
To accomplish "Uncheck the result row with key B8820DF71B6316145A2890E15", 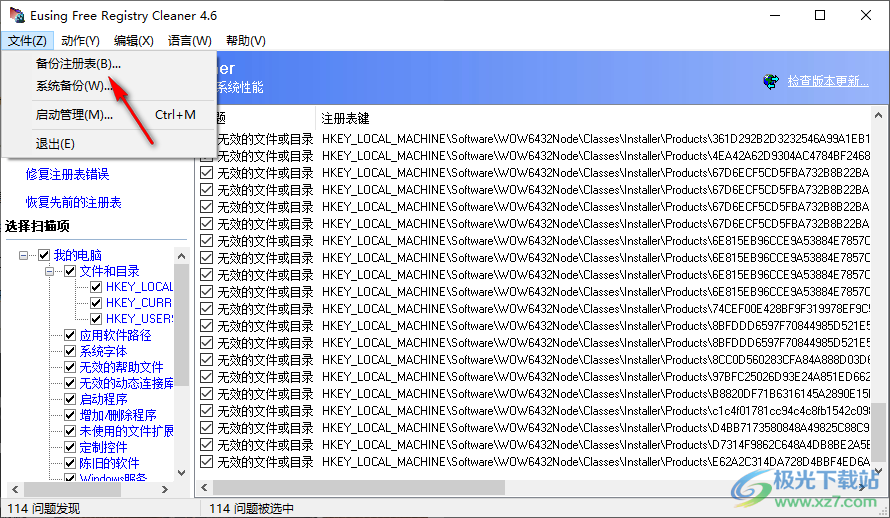I will click(x=207, y=394).
